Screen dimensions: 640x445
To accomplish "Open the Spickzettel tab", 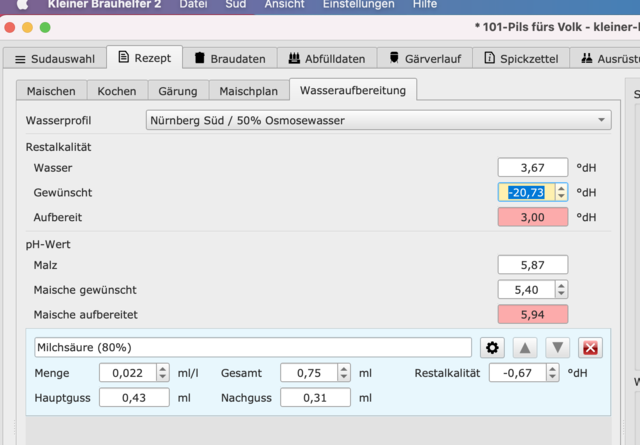I will [521, 59].
